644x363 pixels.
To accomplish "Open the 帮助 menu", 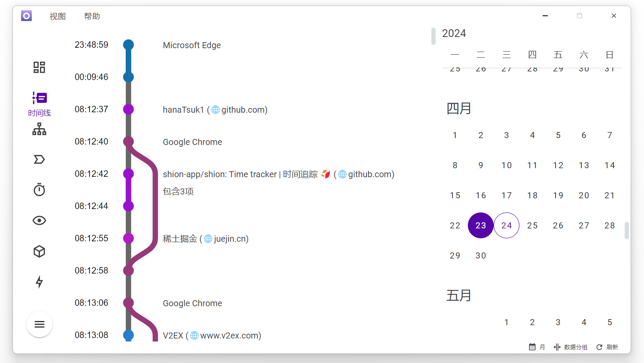I will 92,16.
